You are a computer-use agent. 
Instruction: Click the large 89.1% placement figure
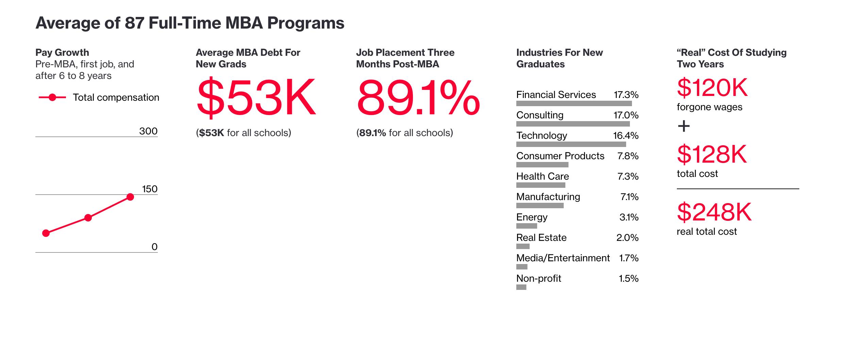tap(418, 98)
